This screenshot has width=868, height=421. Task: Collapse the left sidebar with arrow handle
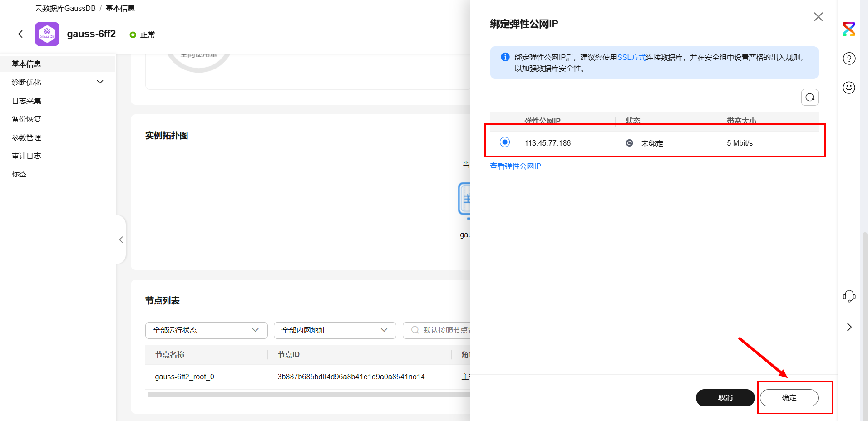click(121, 240)
